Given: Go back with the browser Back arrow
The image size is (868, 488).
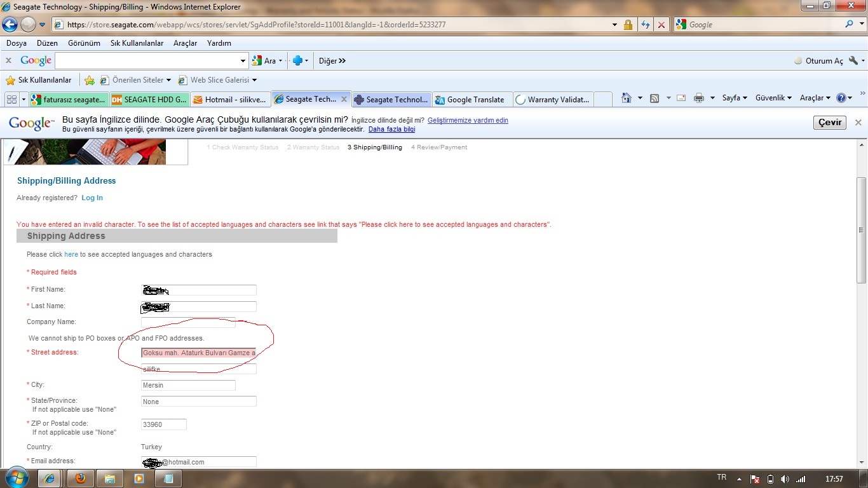Looking at the screenshot, I should tap(10, 25).
